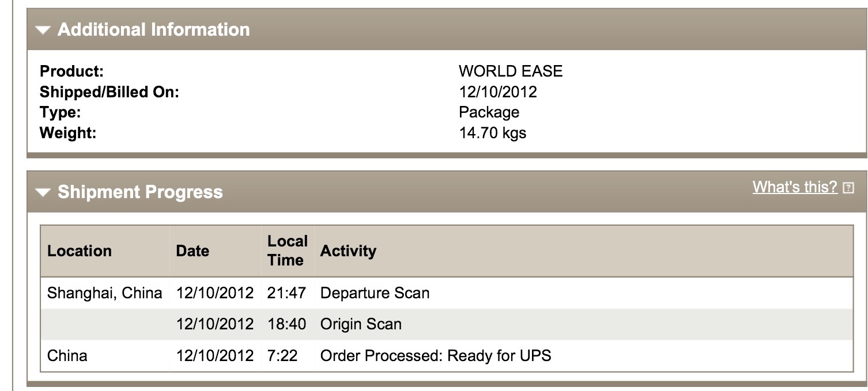Click Order Processed: Ready for UPS entry
This screenshot has width=868, height=391.
436,356
